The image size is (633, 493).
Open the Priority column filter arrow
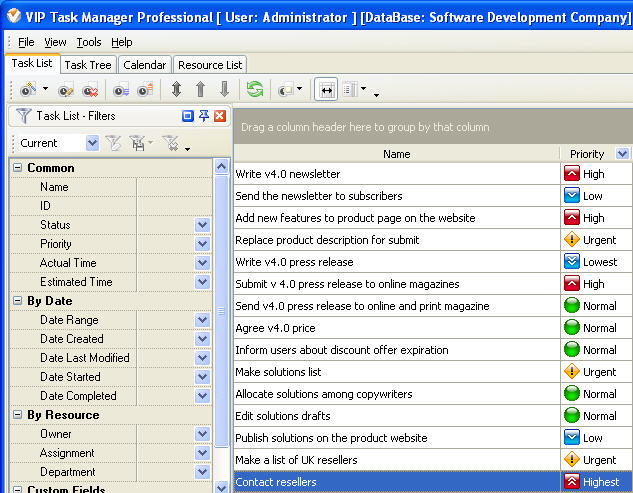[x=622, y=153]
